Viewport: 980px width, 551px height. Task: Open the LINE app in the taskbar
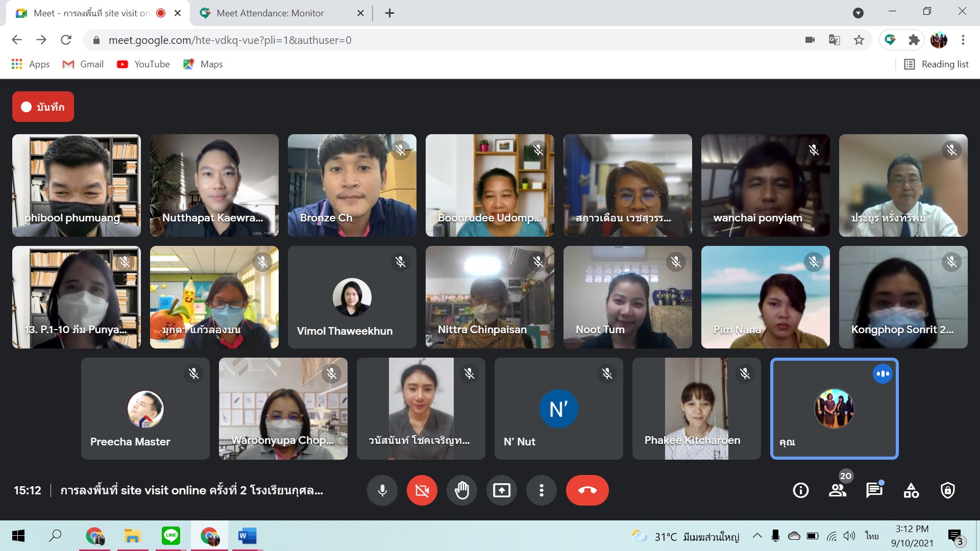pos(170,536)
